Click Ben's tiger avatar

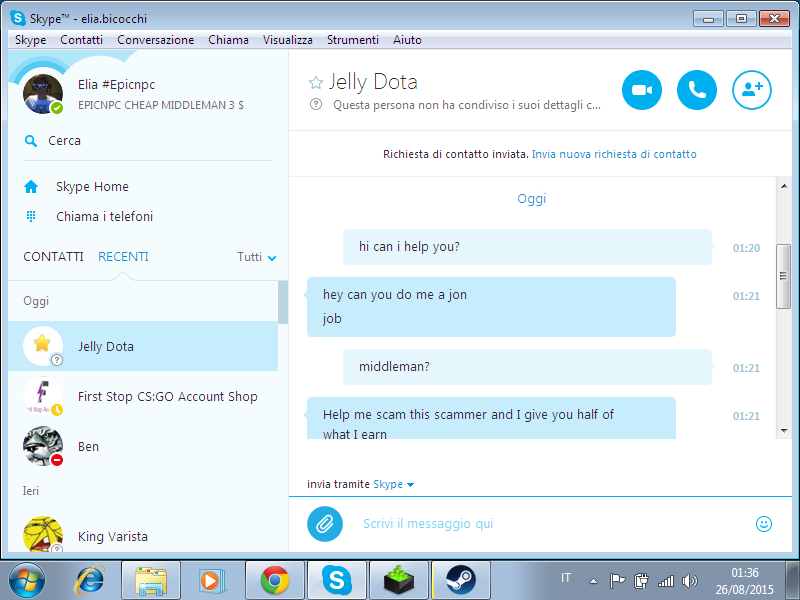(43, 446)
